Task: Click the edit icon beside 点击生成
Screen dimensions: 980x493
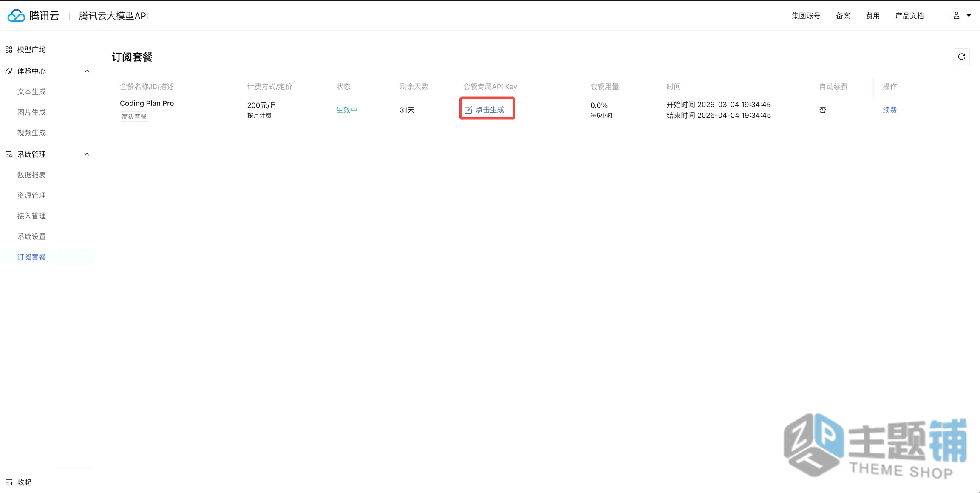Action: 468,110
